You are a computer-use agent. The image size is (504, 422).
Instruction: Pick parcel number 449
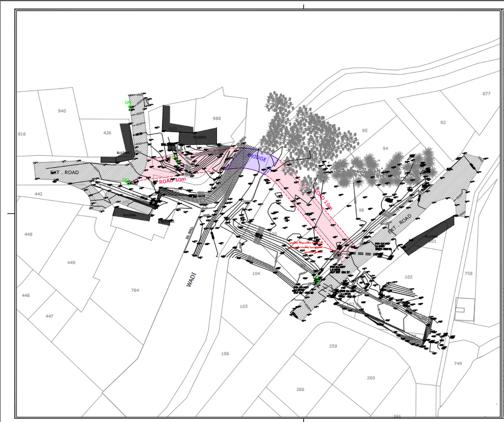click(71, 263)
